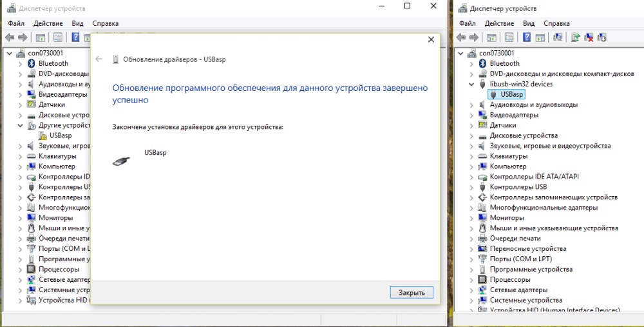
Task: Select Аудиовходы и аудиовыходы in libusb-win32 window
Action: pyautogui.click(x=533, y=104)
